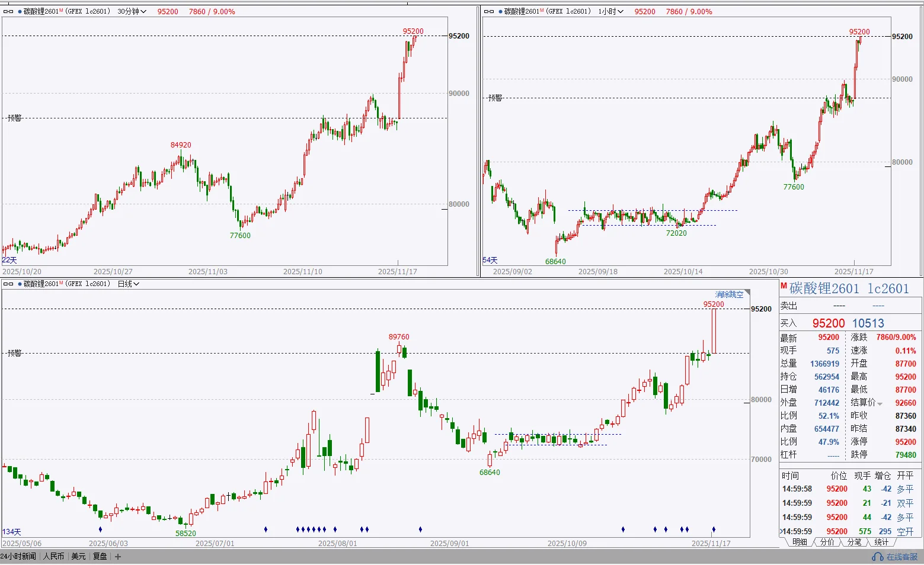The image size is (924, 565).
Task: Open the 30分钟 period dropdown
Action: 132,11
